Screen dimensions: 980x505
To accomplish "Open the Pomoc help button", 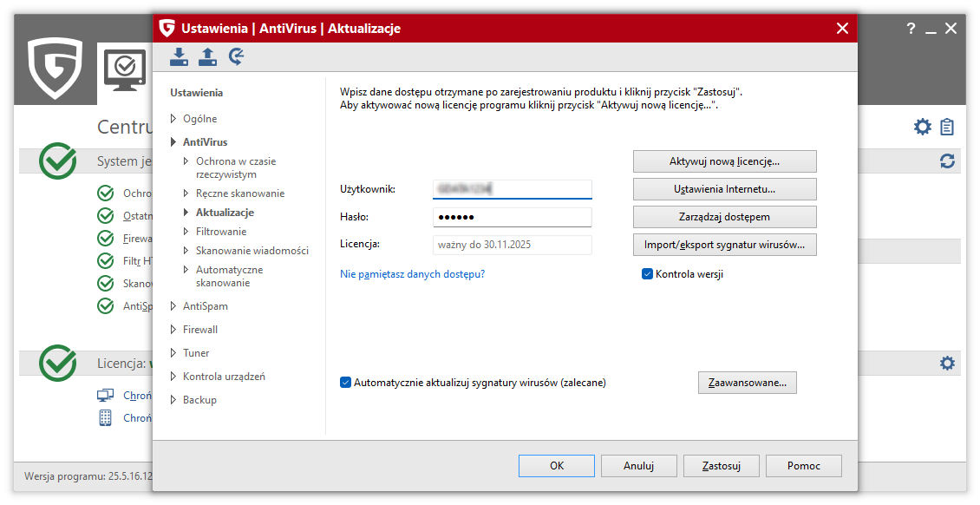I will [804, 466].
